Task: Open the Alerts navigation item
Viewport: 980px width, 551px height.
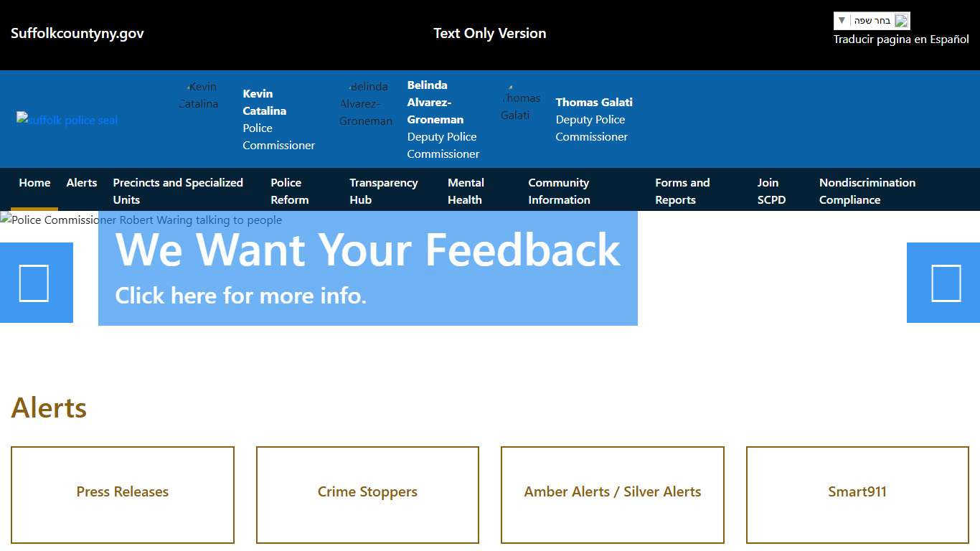Action: point(82,183)
